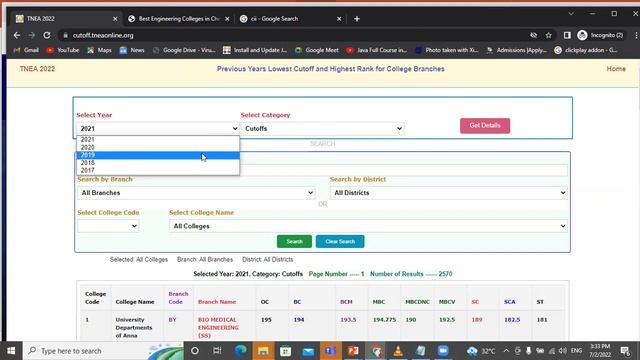Click the Branch Code column header

178,298
